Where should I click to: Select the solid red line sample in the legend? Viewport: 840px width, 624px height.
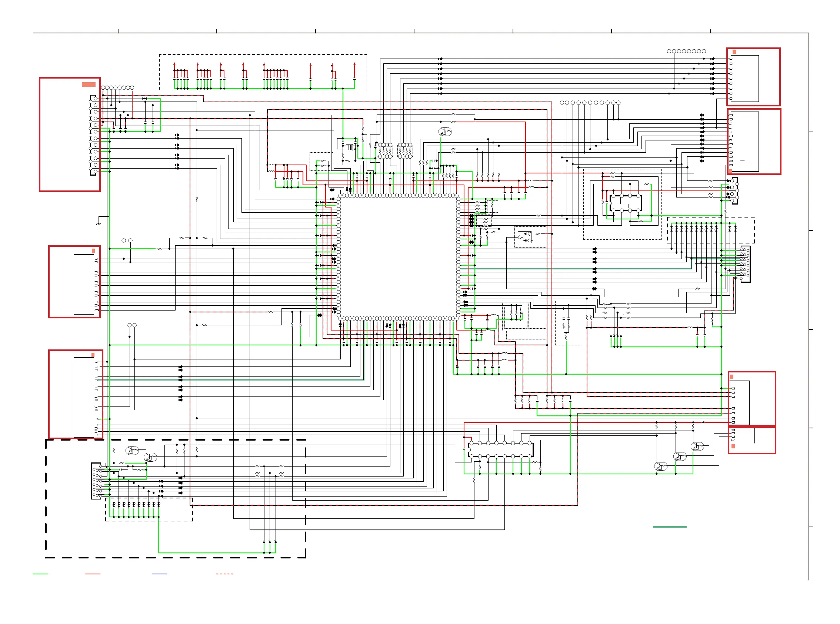93,574
